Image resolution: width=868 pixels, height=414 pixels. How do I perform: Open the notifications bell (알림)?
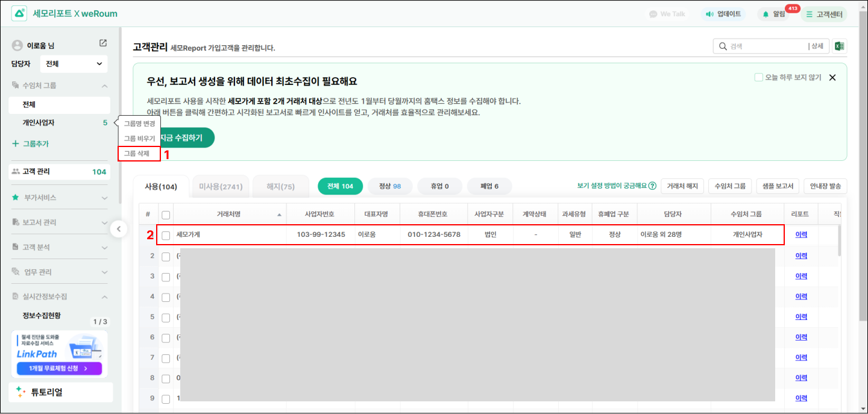pyautogui.click(x=773, y=14)
